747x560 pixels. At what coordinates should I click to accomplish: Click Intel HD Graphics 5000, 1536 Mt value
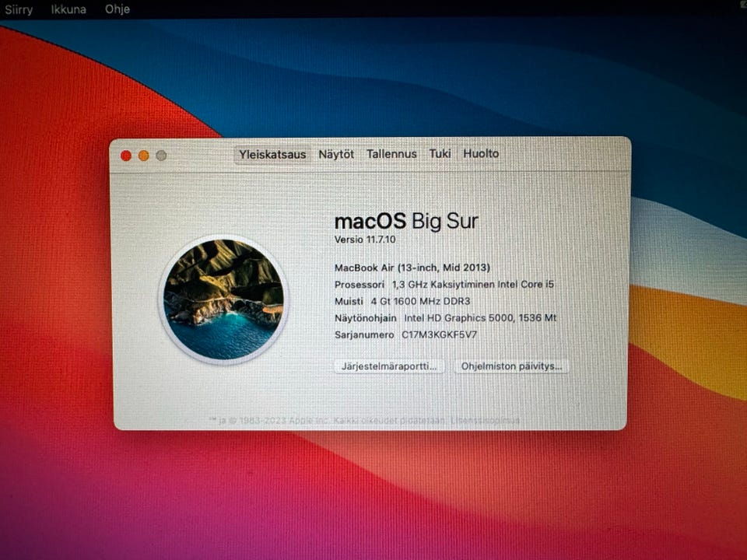pyautogui.click(x=480, y=317)
